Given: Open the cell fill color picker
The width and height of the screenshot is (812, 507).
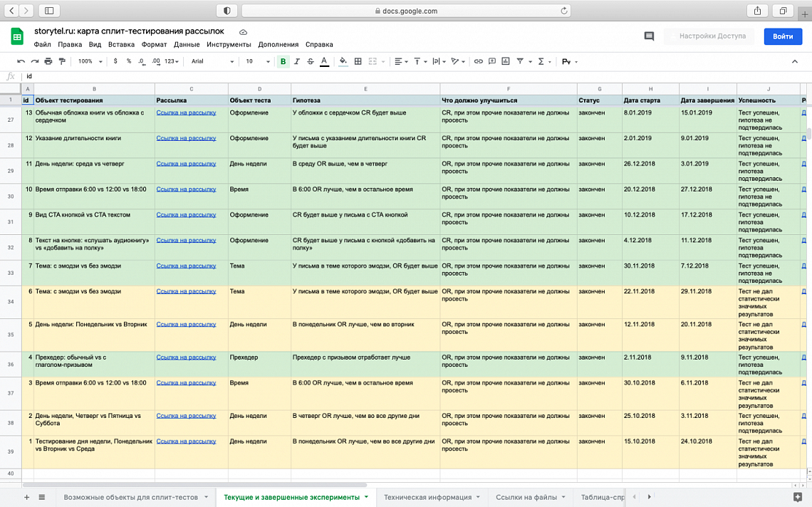Looking at the screenshot, I should click(343, 62).
